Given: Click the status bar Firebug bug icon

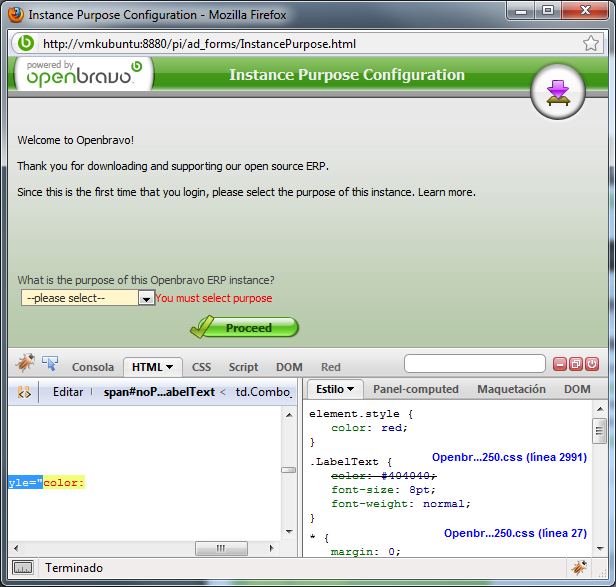Looking at the screenshot, I should point(579,568).
